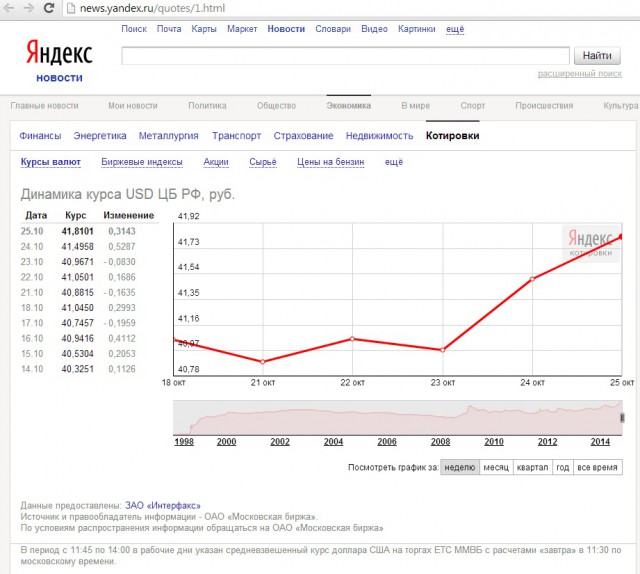This screenshot has height=574, width=640.
Task: Show chart for месяц
Action: pos(496,467)
